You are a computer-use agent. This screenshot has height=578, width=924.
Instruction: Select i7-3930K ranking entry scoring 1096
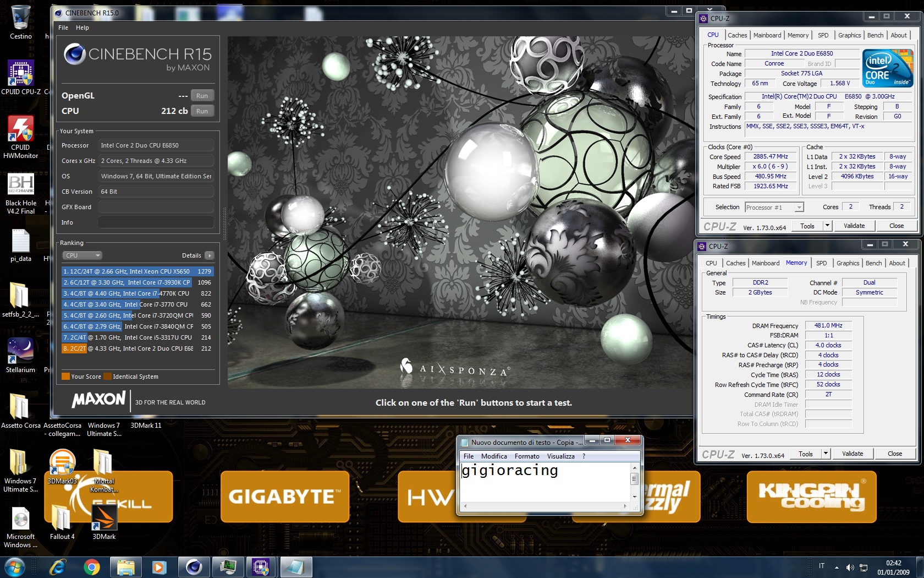[x=137, y=282]
